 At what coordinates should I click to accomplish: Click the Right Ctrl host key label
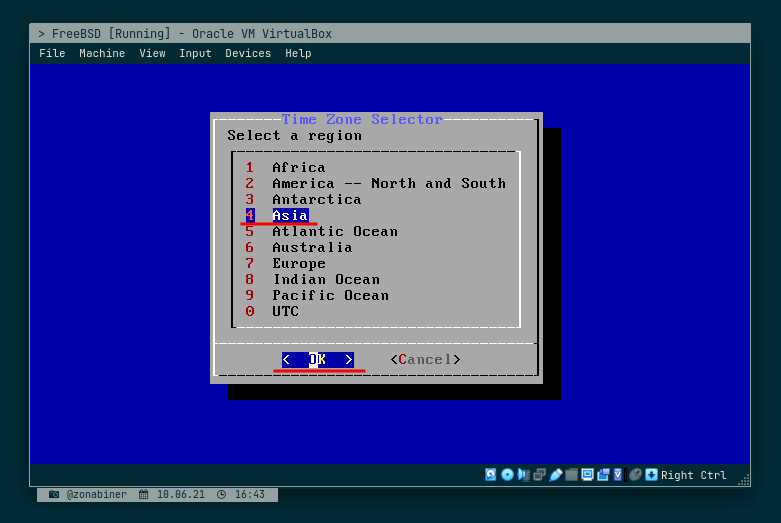coord(693,475)
